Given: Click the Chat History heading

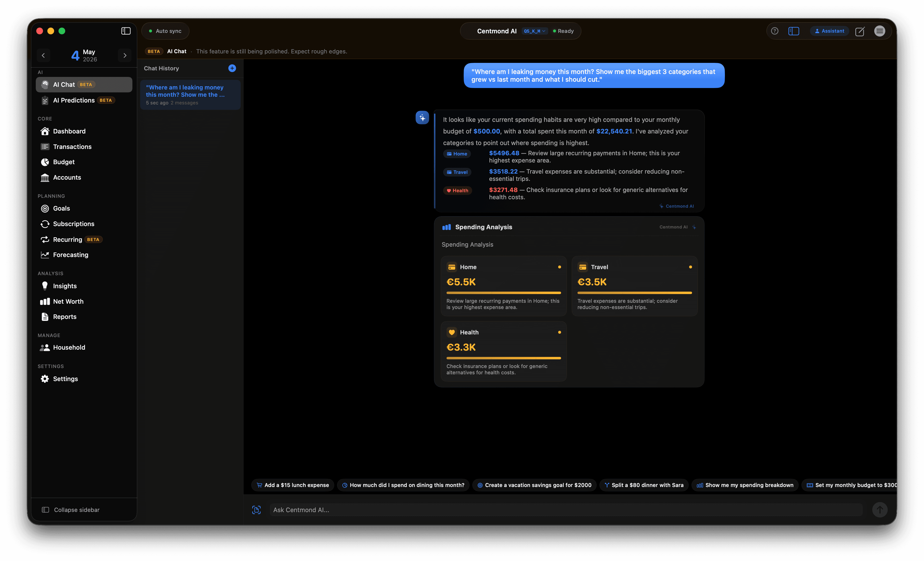Looking at the screenshot, I should click(161, 68).
